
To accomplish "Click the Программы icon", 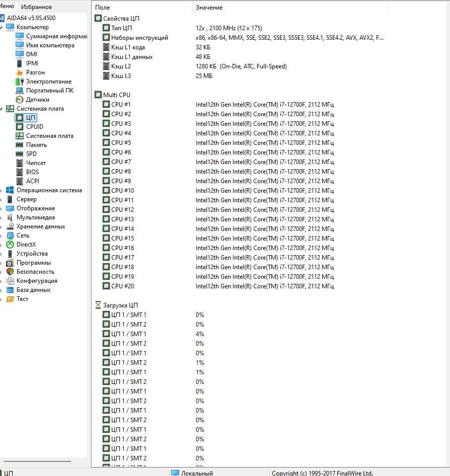I will (10, 263).
